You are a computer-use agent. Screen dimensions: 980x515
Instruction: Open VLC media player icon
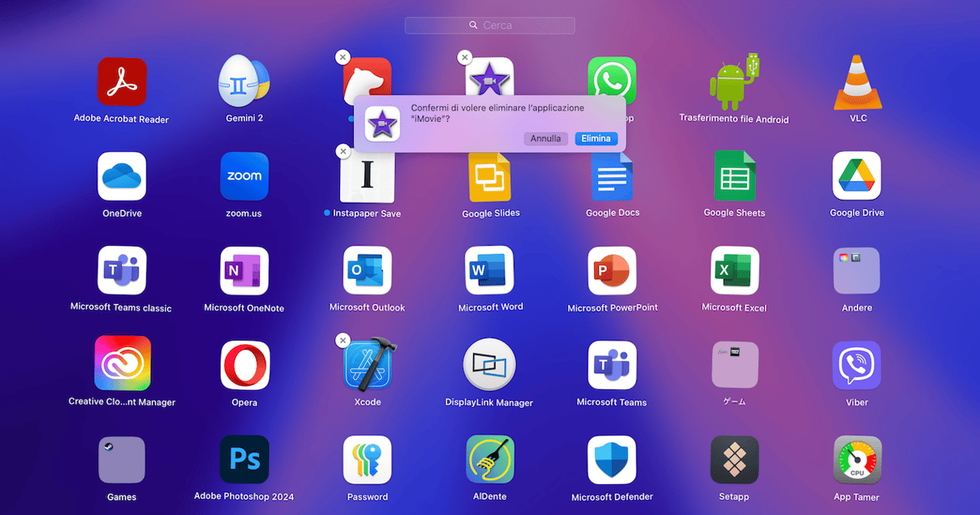857,81
